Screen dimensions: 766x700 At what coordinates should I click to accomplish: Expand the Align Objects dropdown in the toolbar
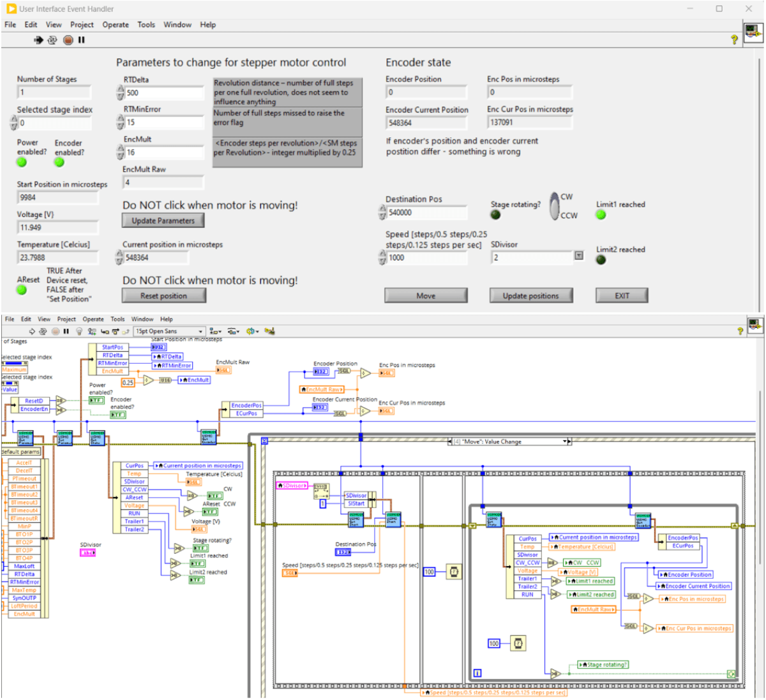215,331
